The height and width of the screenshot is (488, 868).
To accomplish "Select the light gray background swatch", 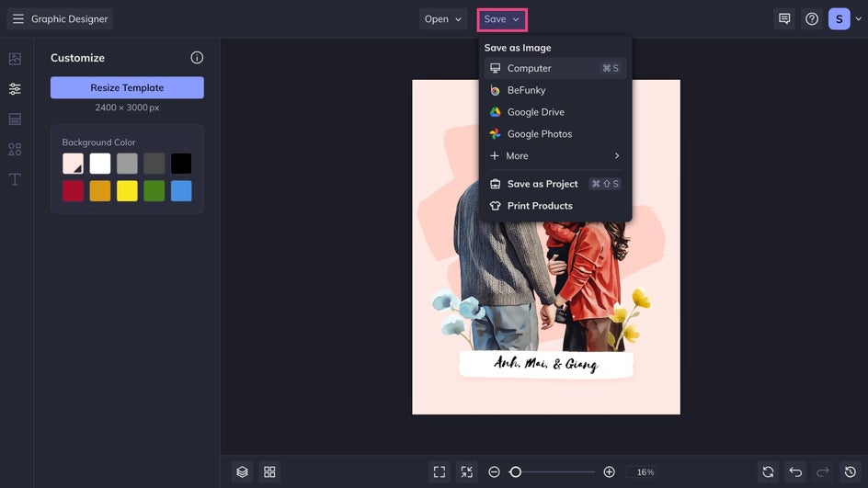I will coord(127,164).
